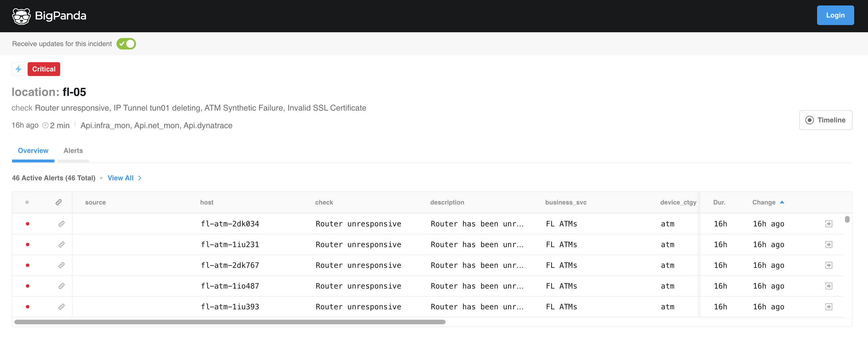Switch to the Alerts tab
Viewport: 868px width, 341px height.
pos(73,150)
